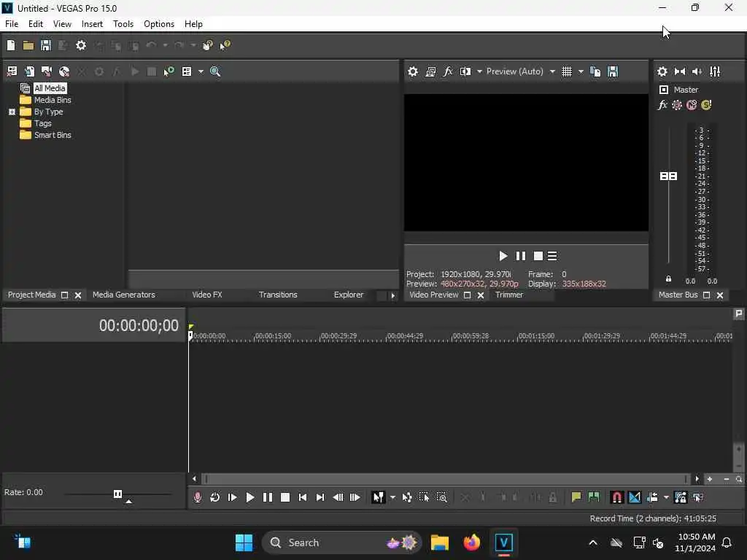
Task: Open Video Preview properties gear icon
Action: (x=413, y=71)
